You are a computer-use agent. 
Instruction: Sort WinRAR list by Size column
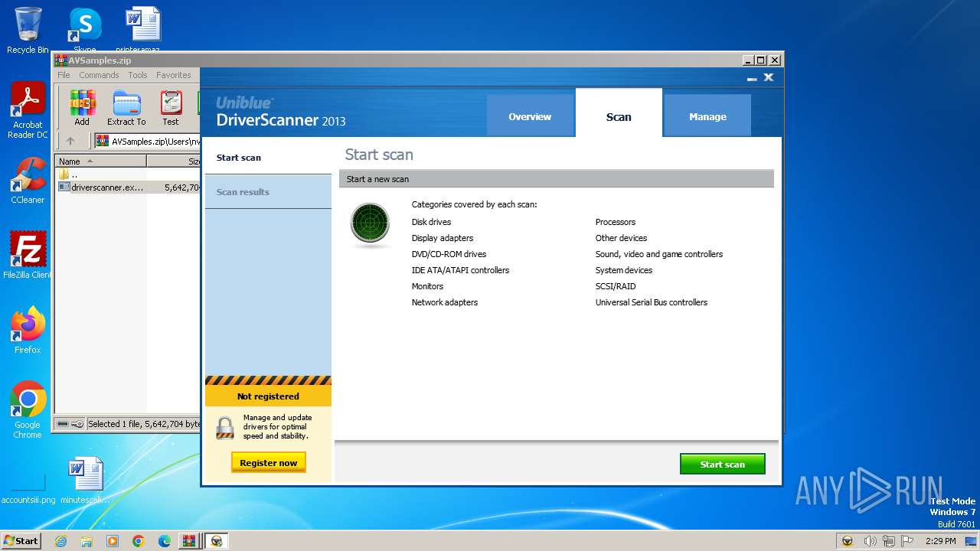pyautogui.click(x=174, y=161)
